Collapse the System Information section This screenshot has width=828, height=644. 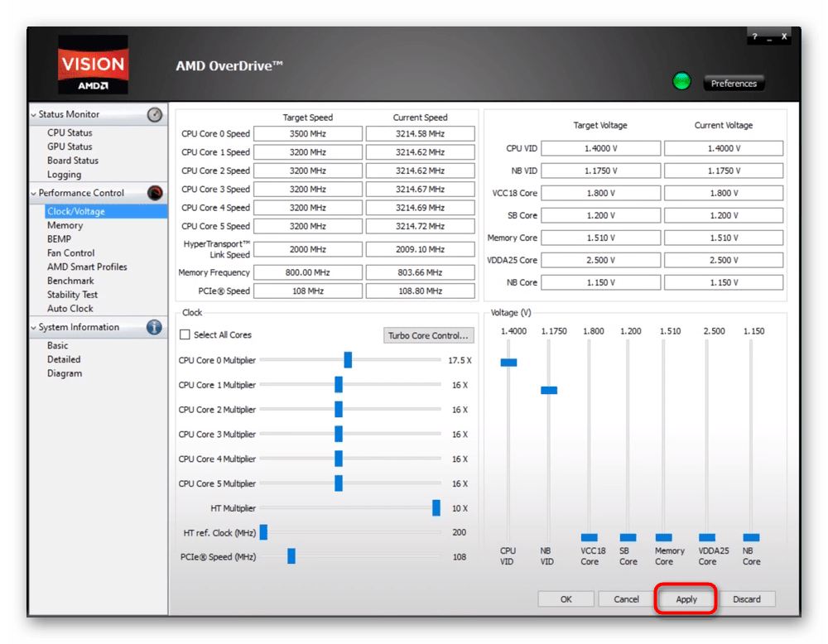coord(34,328)
